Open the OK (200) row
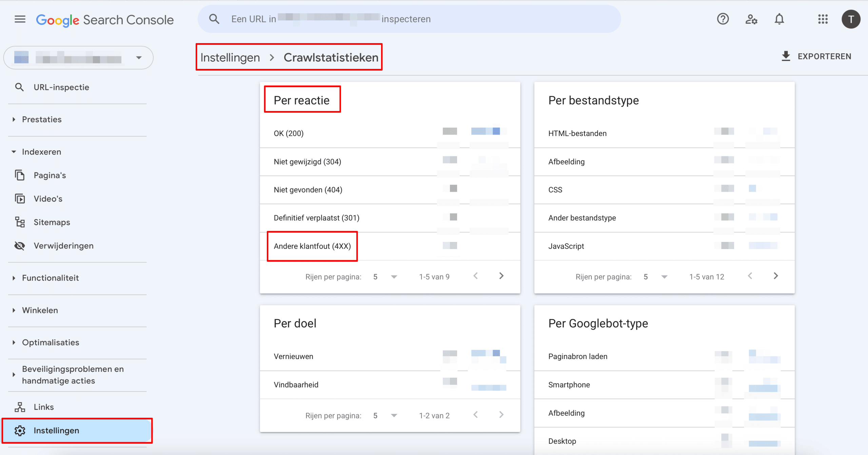Viewport: 868px width, 455px height. (390, 133)
